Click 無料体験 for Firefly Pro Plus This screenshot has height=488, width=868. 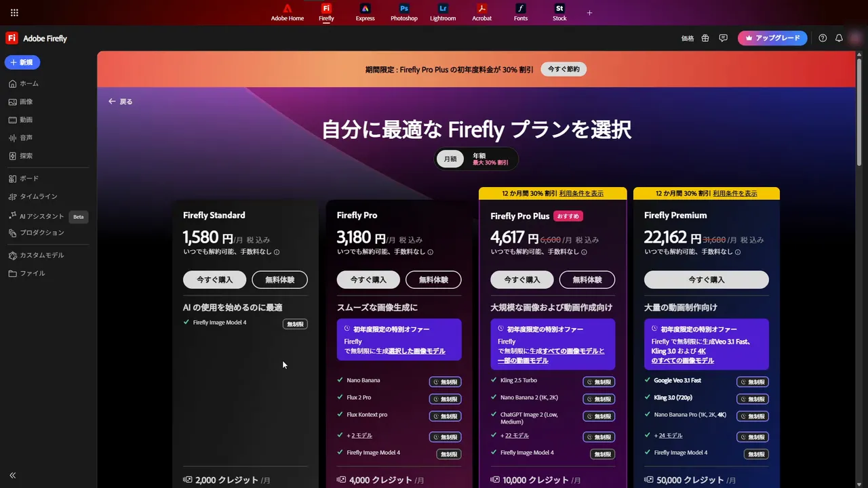tap(587, 279)
